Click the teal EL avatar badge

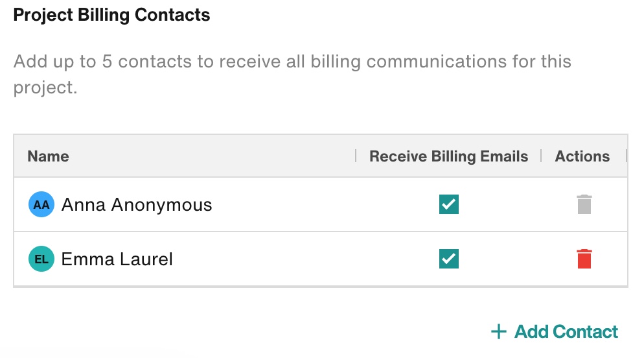point(41,259)
